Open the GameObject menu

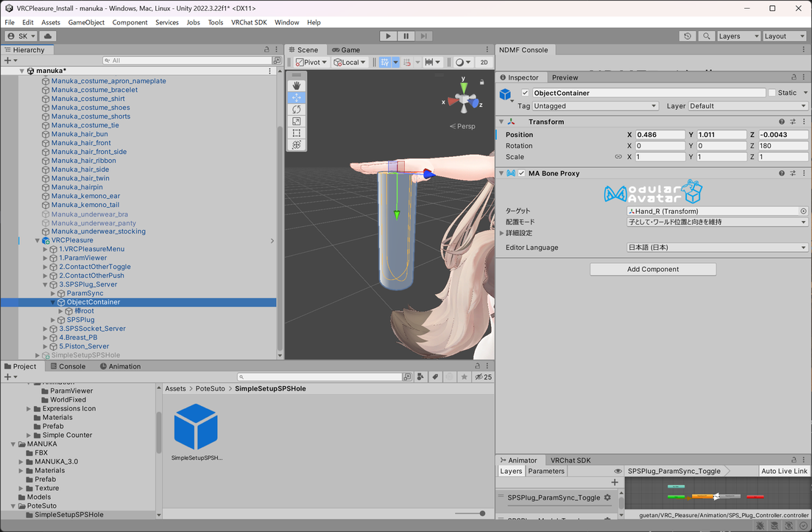point(86,22)
